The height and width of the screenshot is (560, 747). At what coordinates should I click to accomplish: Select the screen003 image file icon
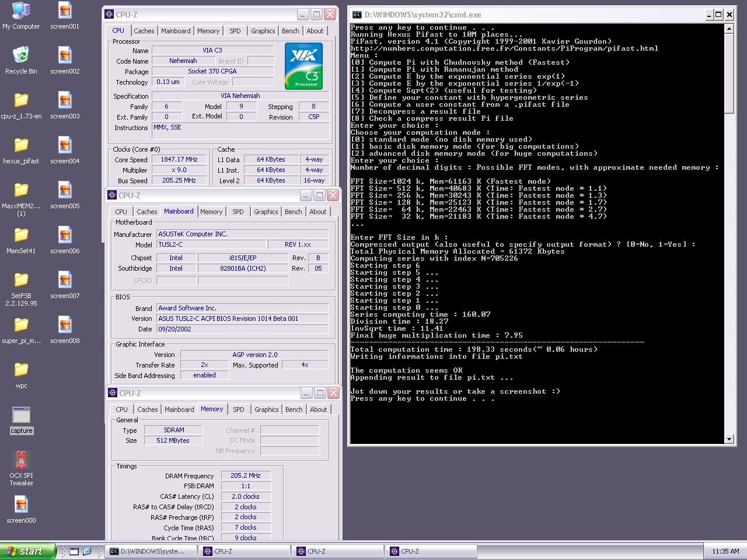point(65,100)
